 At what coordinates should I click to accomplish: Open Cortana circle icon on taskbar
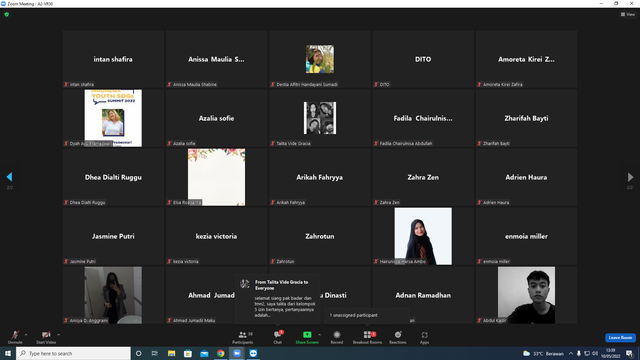point(138,353)
